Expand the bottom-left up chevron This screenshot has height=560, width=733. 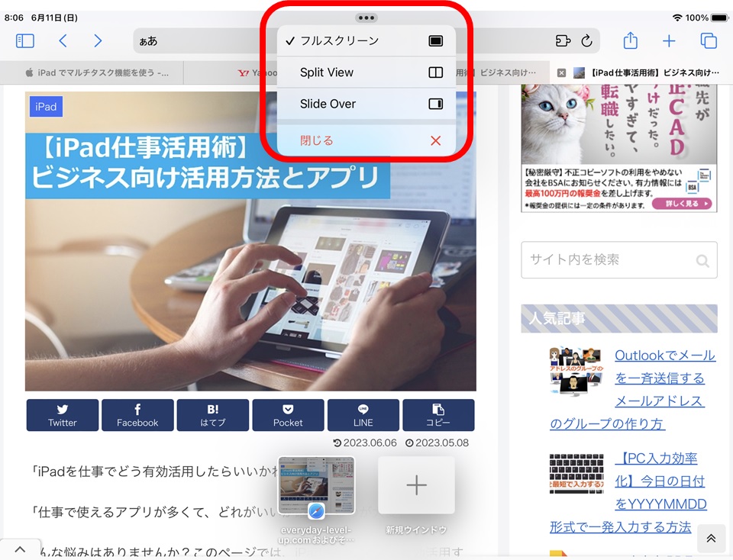[x=20, y=549]
